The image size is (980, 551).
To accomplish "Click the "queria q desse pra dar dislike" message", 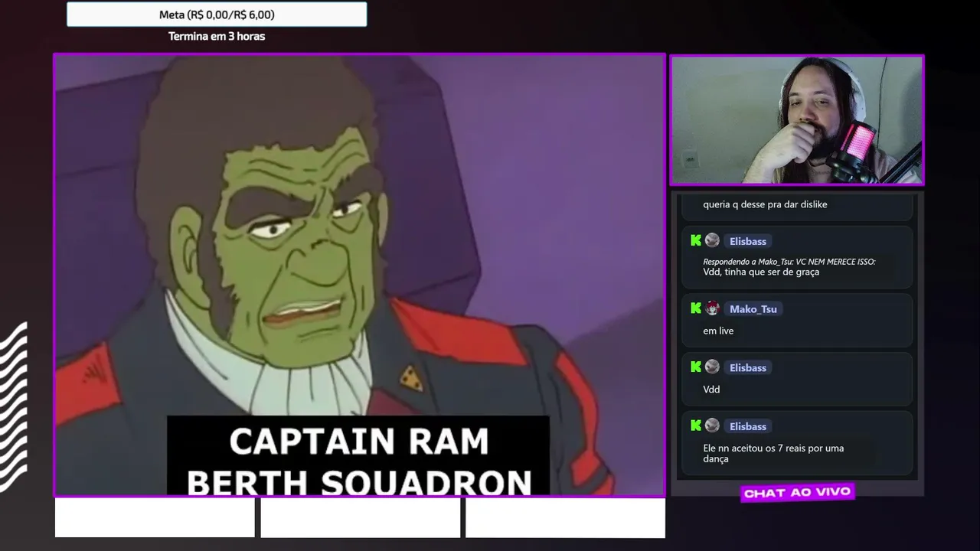I will click(x=765, y=204).
